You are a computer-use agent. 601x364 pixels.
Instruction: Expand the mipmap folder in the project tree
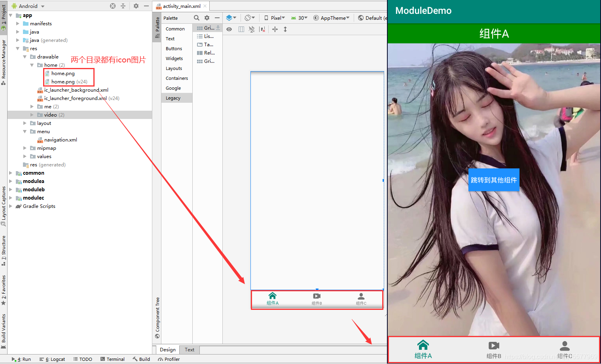(x=25, y=148)
